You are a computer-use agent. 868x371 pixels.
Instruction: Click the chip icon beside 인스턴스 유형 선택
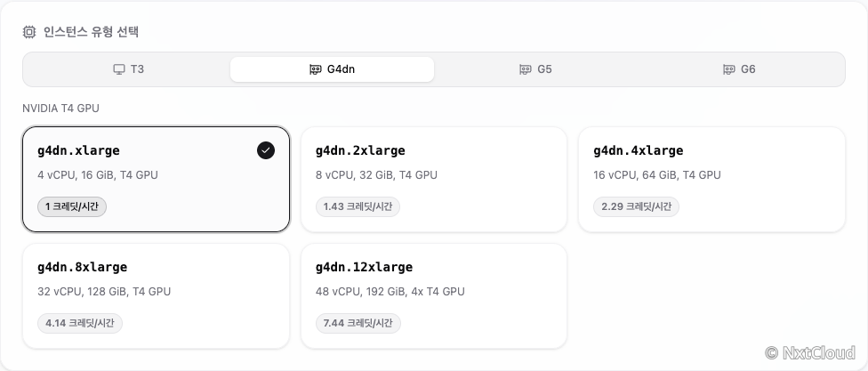tap(29, 32)
